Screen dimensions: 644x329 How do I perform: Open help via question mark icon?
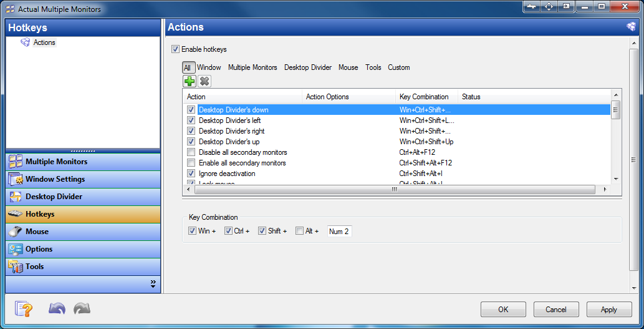click(24, 309)
